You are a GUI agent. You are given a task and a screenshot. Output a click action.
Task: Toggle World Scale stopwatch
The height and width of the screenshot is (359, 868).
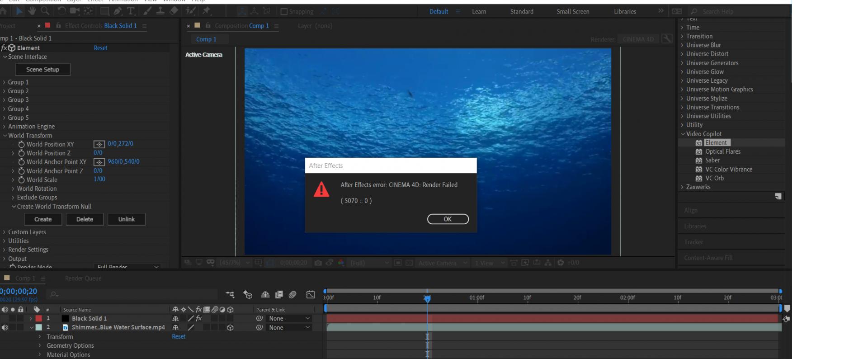[21, 179]
